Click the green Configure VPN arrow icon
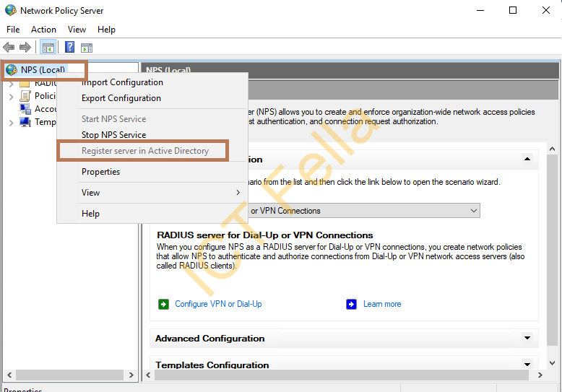The image size is (562, 392). tap(163, 304)
